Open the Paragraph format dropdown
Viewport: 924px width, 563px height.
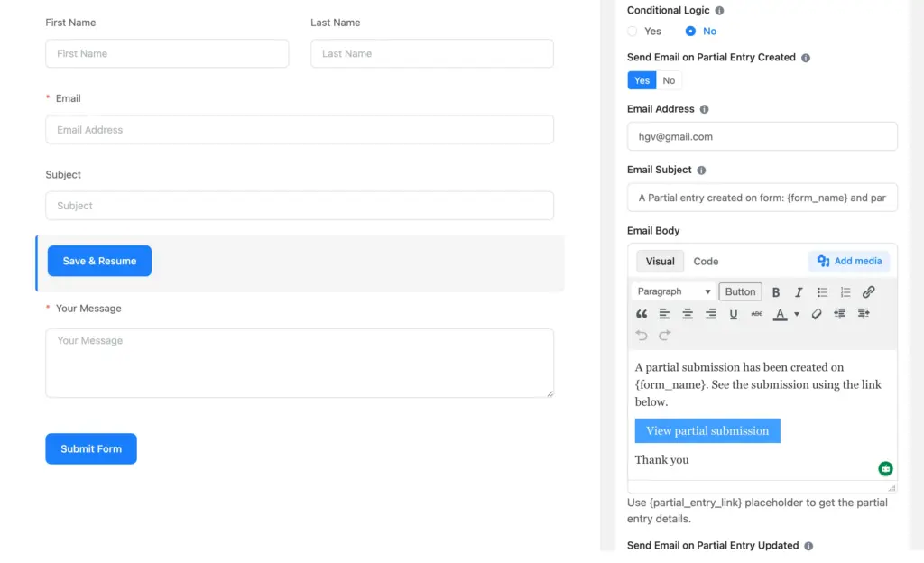[672, 291]
